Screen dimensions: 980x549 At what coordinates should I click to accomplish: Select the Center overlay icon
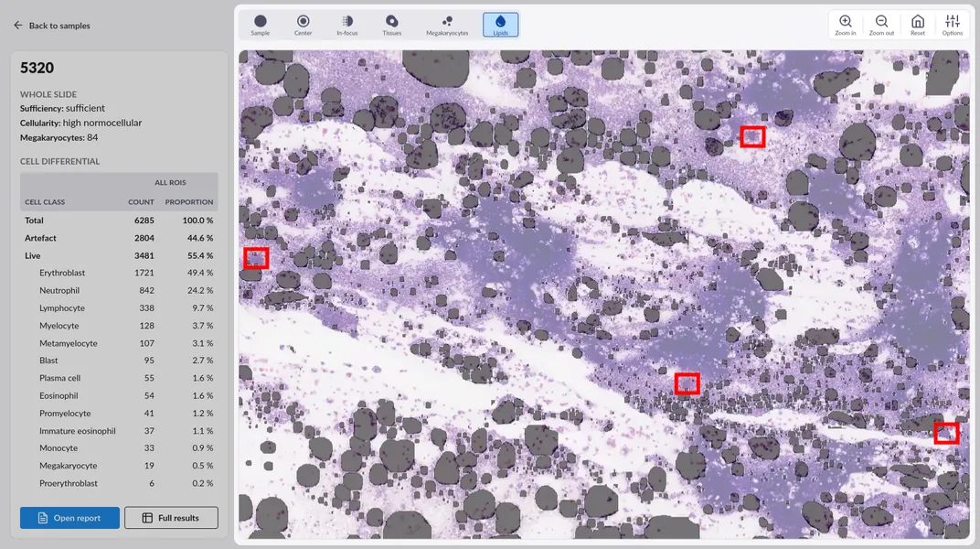[x=303, y=25]
